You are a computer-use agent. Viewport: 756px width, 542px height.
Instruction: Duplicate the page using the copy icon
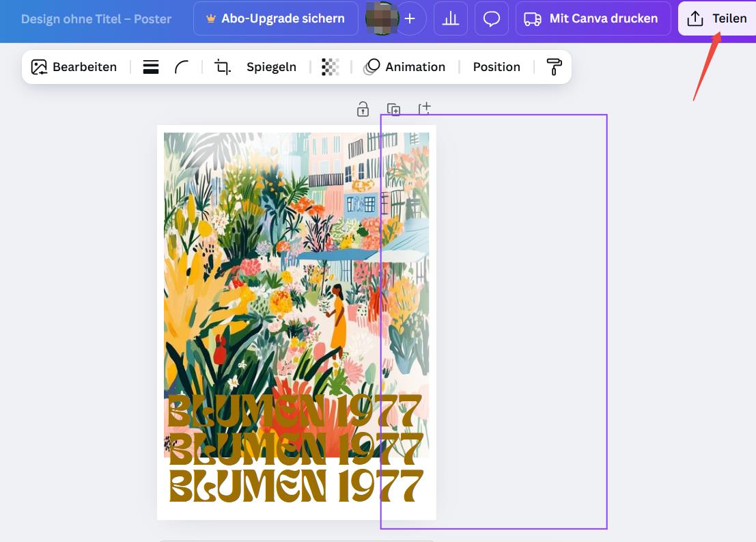(x=393, y=109)
